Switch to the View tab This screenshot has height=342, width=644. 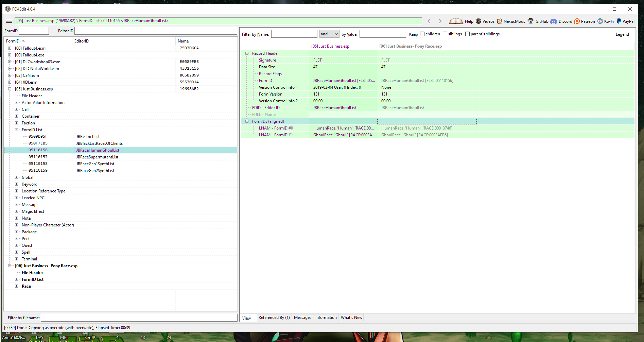pos(247,318)
